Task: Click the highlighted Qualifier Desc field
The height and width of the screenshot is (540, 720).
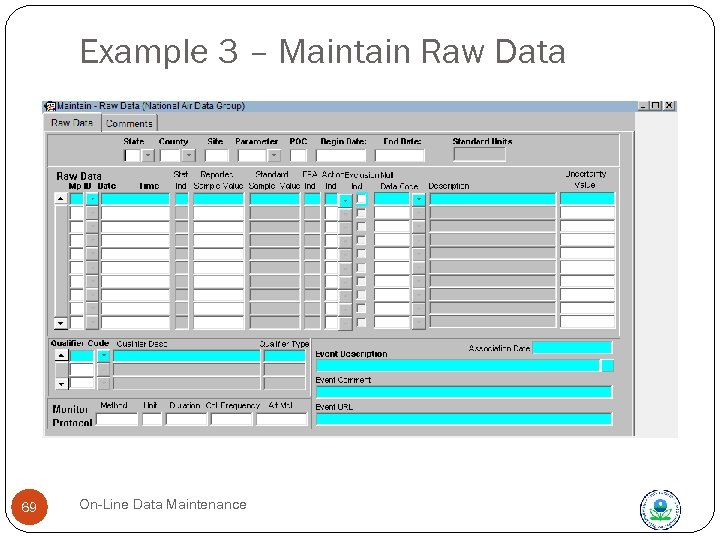Action: [186, 356]
